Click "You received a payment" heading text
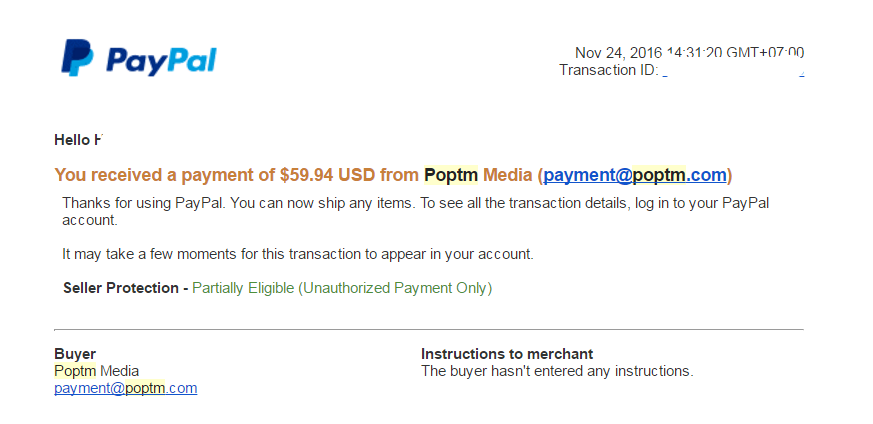The image size is (873, 424). pyautogui.click(x=164, y=176)
